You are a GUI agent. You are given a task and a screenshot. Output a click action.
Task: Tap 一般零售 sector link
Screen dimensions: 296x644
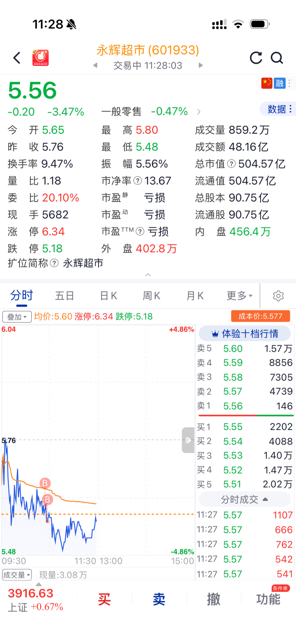click(121, 112)
